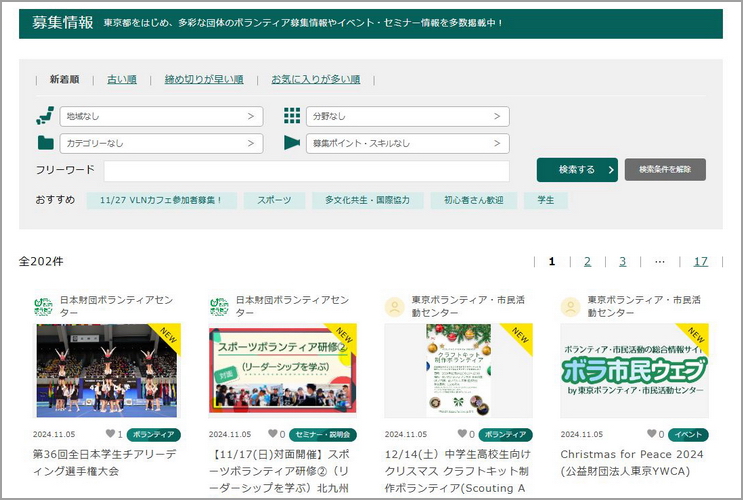The width and height of the screenshot is (743, 500).
Task: Switch to 締め切りが早い順 sorting
Action: (204, 79)
